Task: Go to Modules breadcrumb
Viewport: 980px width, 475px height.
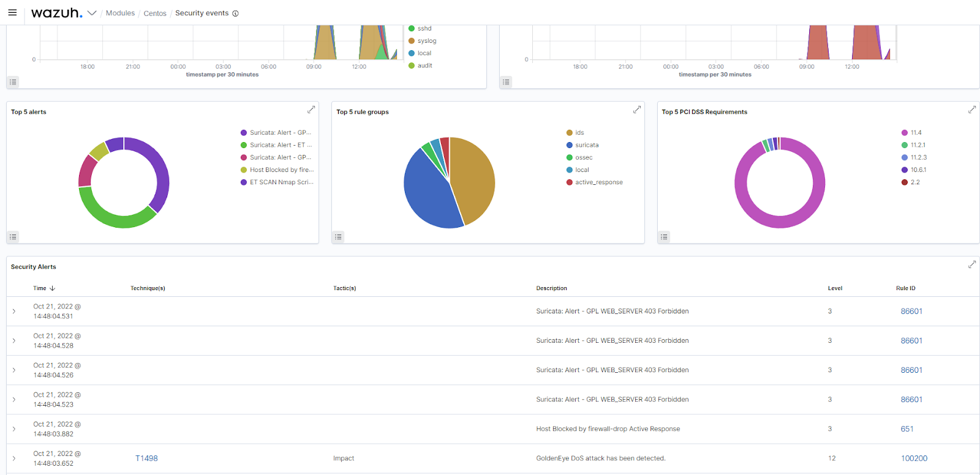Action: click(x=120, y=13)
